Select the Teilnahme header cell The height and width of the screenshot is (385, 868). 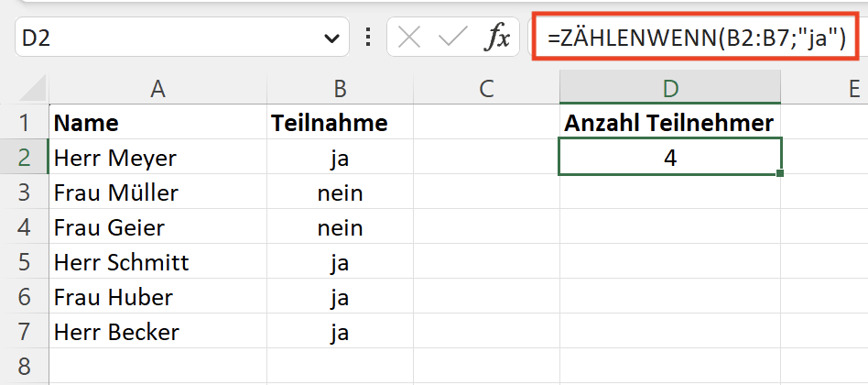[x=340, y=123]
